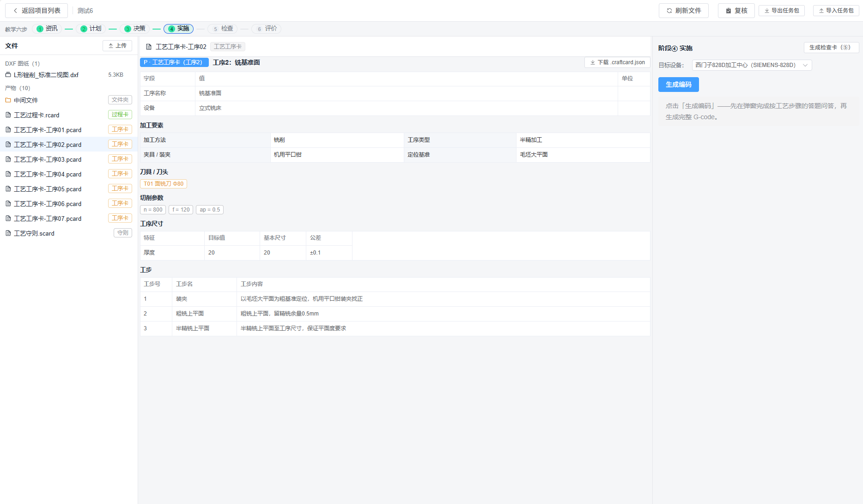Download the .craftcard.json file

coord(618,62)
